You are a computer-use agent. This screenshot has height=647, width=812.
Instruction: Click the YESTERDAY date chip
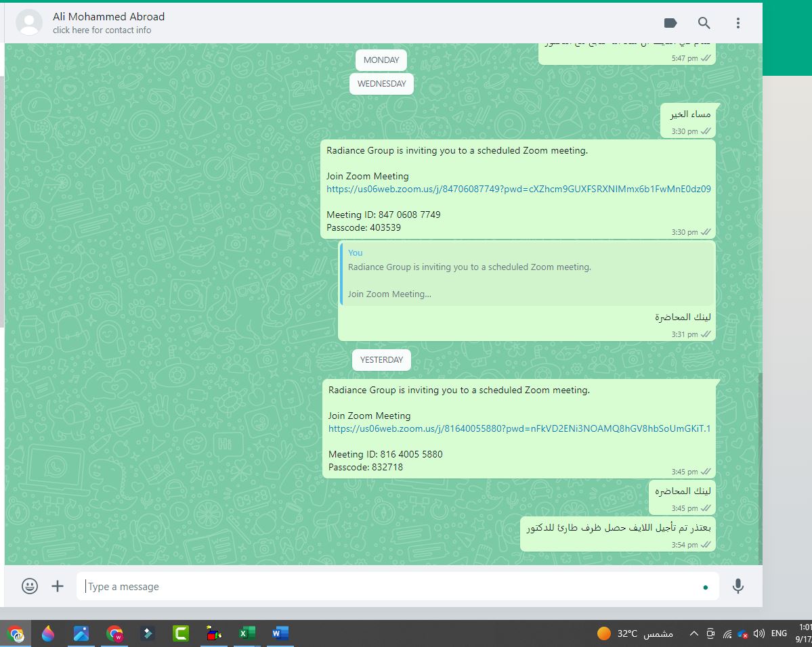[x=382, y=360]
